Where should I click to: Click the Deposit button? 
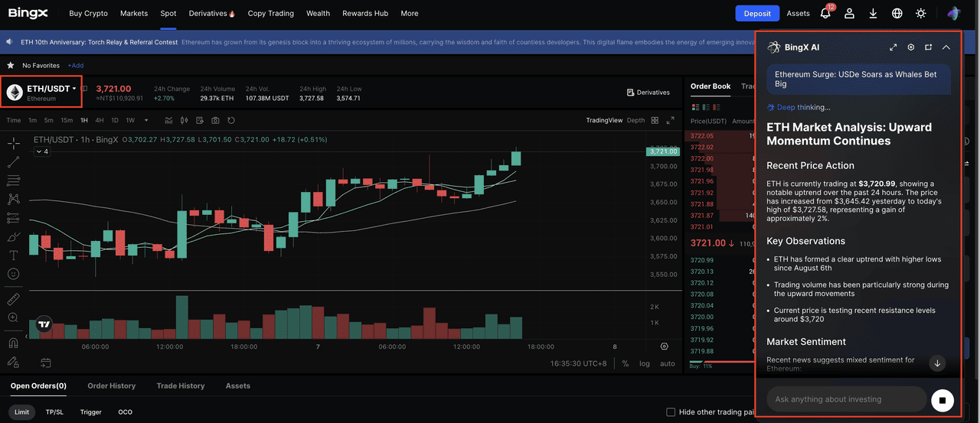point(757,13)
